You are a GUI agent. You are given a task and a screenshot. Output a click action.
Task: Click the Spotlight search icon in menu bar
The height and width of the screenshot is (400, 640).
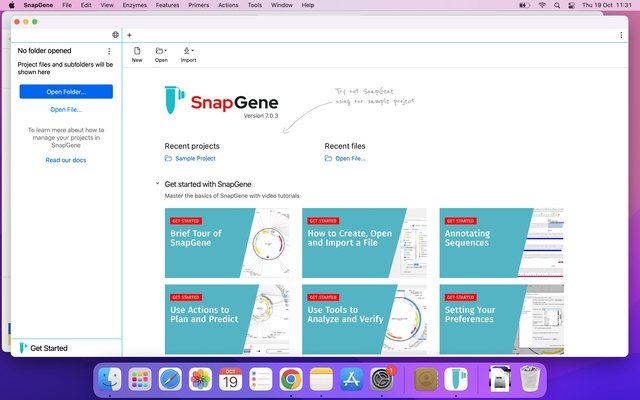coord(557,5)
